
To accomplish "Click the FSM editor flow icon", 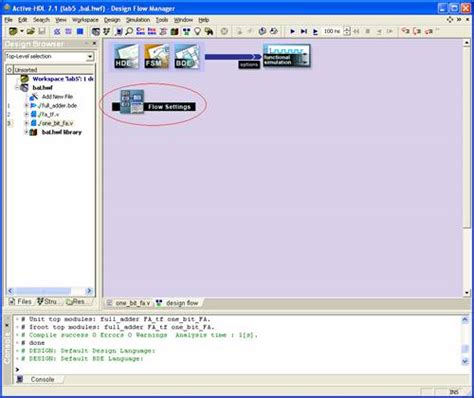I will (156, 57).
